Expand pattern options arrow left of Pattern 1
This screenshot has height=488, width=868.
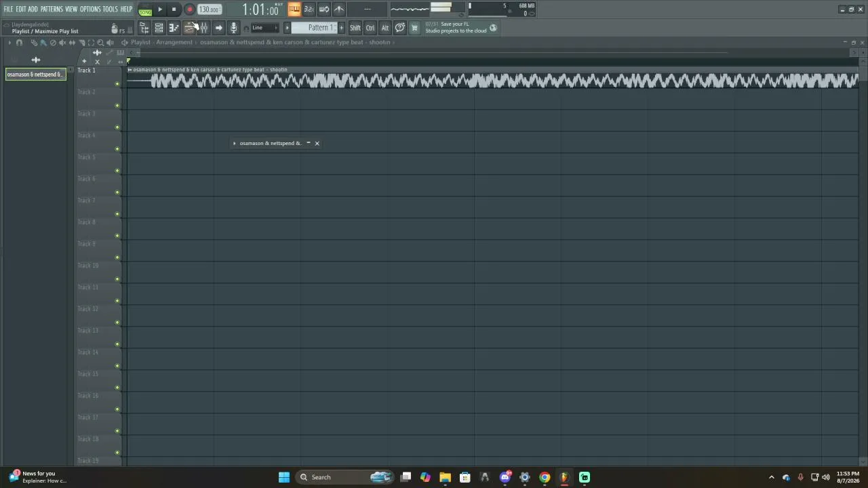(x=287, y=28)
